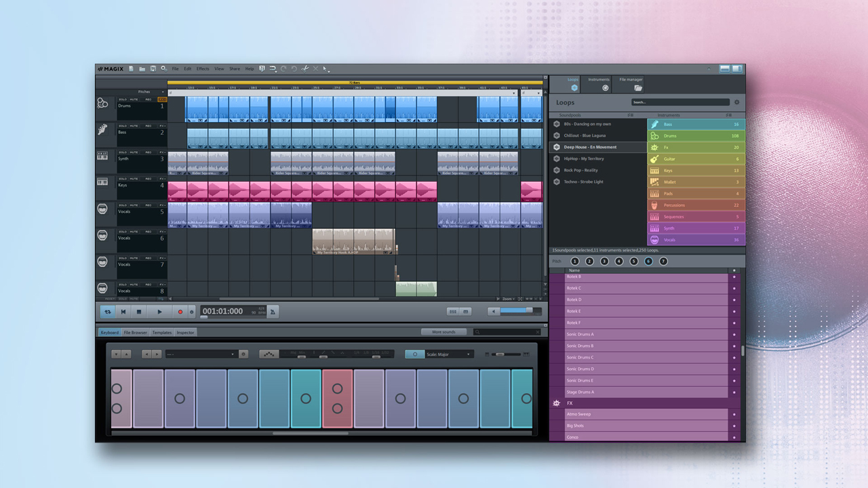Toggle the metronome icon beside tempo
The image size is (868, 488).
coord(273,312)
